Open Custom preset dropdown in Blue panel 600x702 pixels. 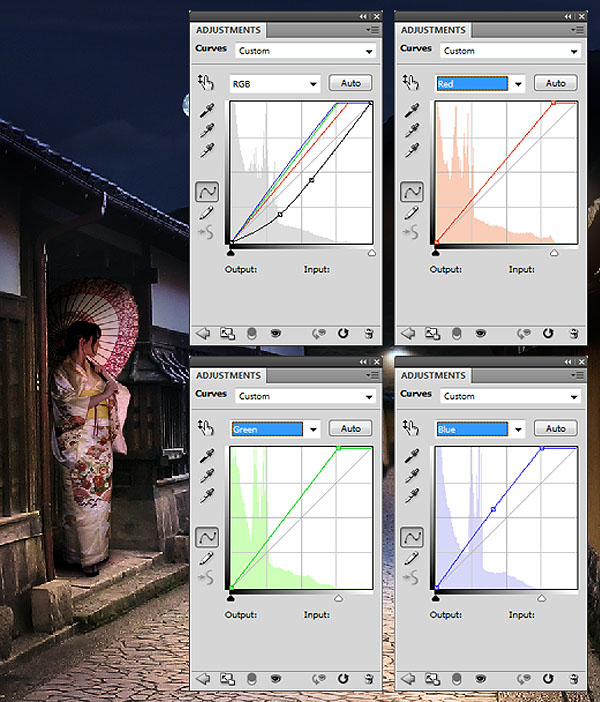coord(510,396)
